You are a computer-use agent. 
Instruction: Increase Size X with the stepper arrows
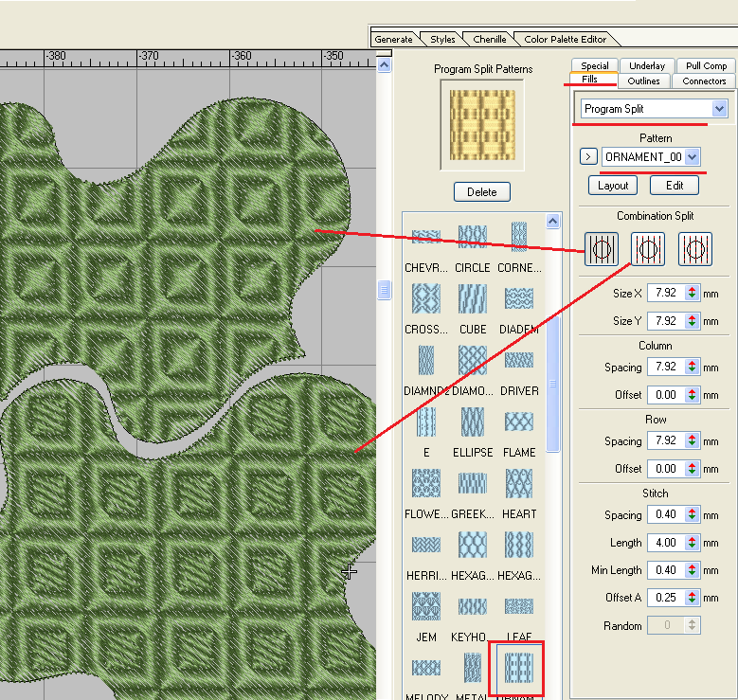point(693,290)
